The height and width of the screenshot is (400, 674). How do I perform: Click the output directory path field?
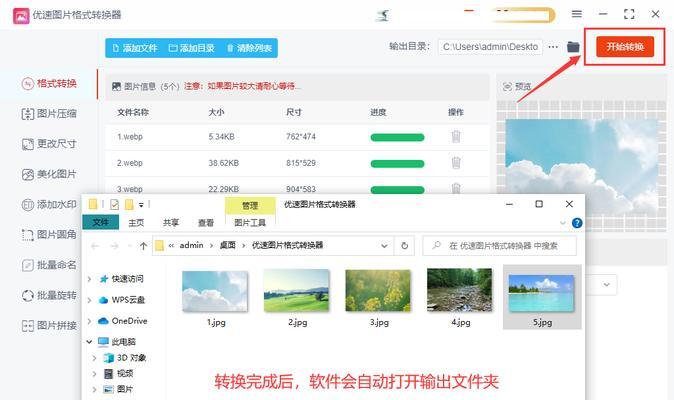[490, 47]
